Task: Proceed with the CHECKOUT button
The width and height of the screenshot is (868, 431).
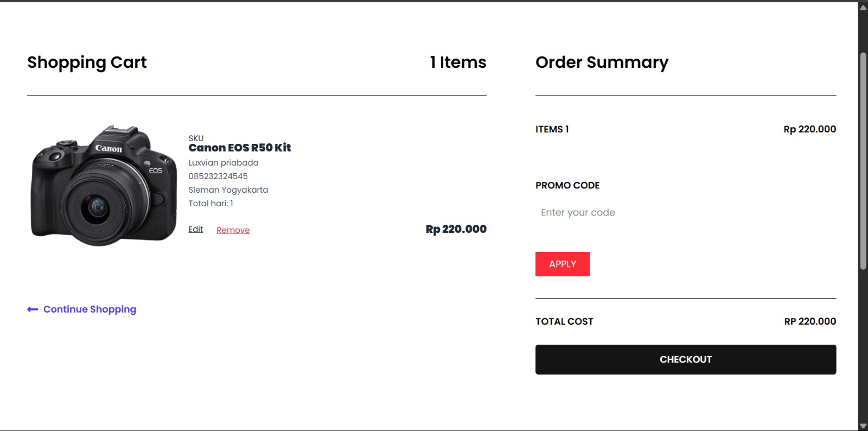Action: point(686,359)
